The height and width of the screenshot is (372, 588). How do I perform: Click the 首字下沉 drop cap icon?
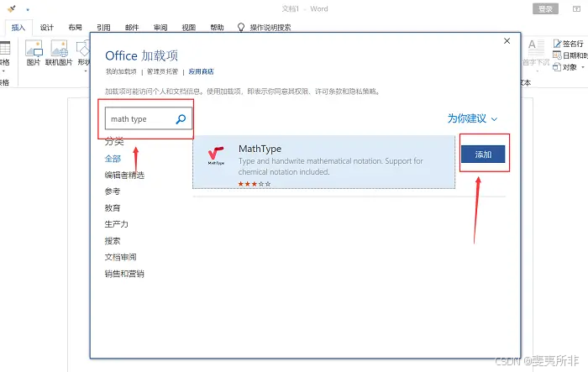536,48
